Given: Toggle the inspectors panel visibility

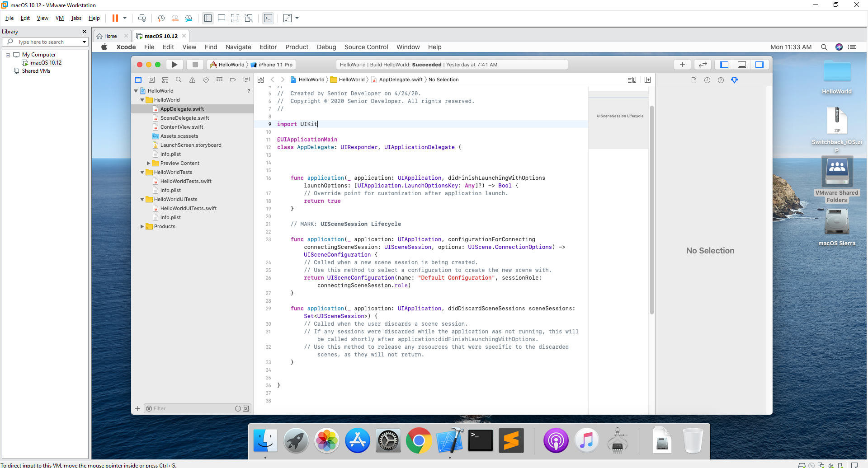Looking at the screenshot, I should click(x=759, y=65).
